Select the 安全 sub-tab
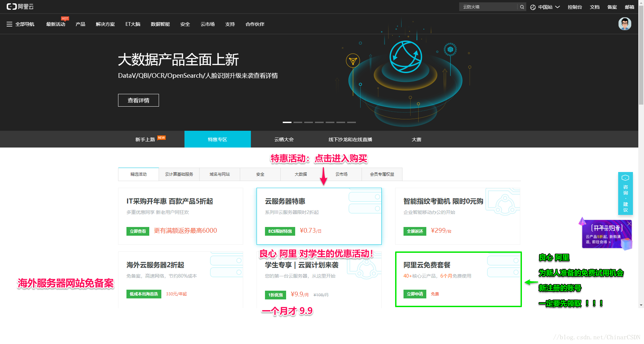 coord(260,174)
